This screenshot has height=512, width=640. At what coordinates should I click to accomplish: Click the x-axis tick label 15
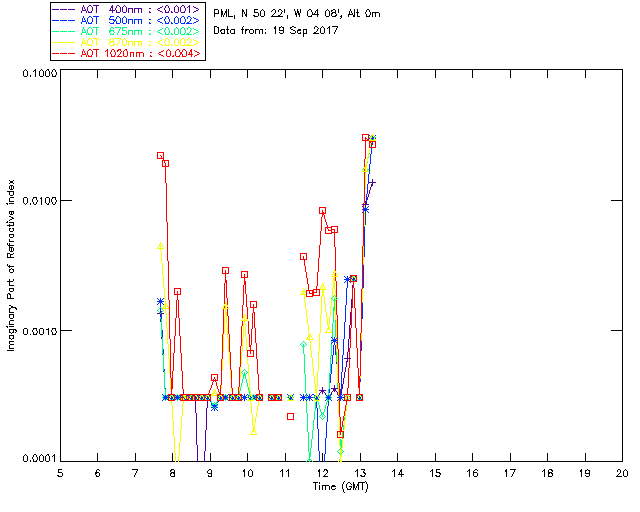click(x=435, y=473)
